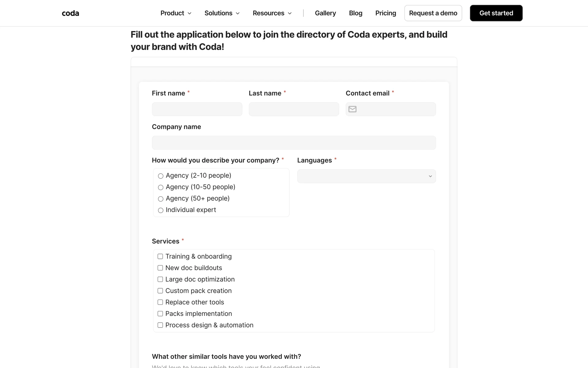The height and width of the screenshot is (368, 588).
Task: Click into the Last name field
Action: [294, 109]
